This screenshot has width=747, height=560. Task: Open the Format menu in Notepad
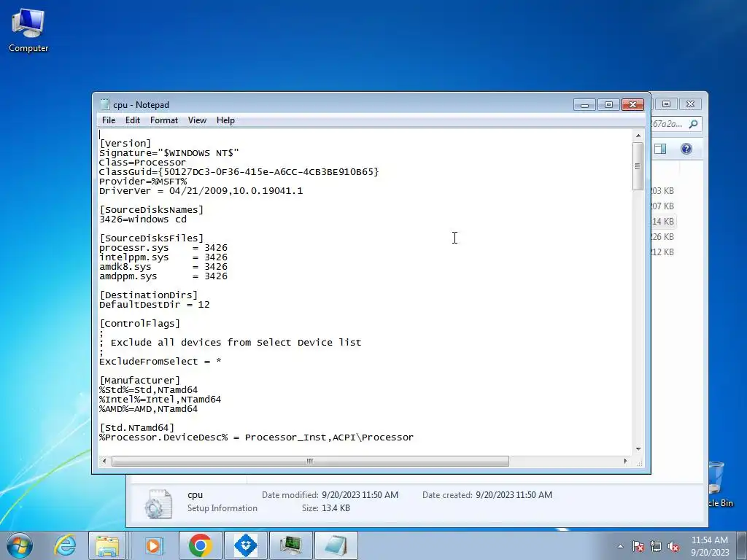click(164, 120)
